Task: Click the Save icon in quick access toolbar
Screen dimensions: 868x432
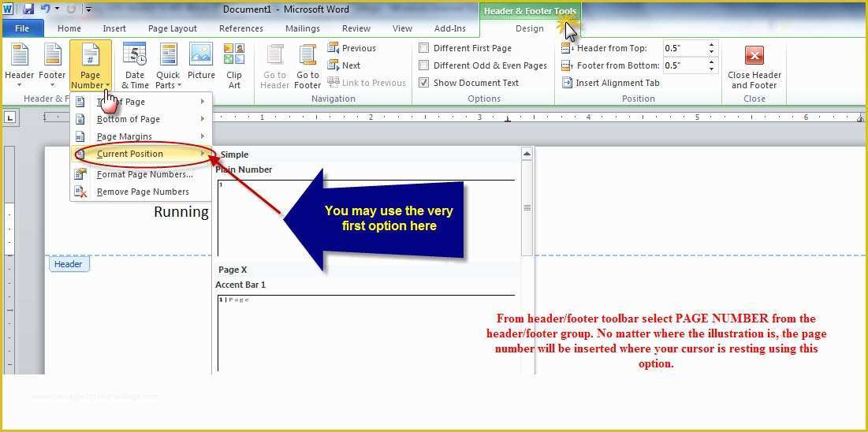Action: (x=28, y=9)
